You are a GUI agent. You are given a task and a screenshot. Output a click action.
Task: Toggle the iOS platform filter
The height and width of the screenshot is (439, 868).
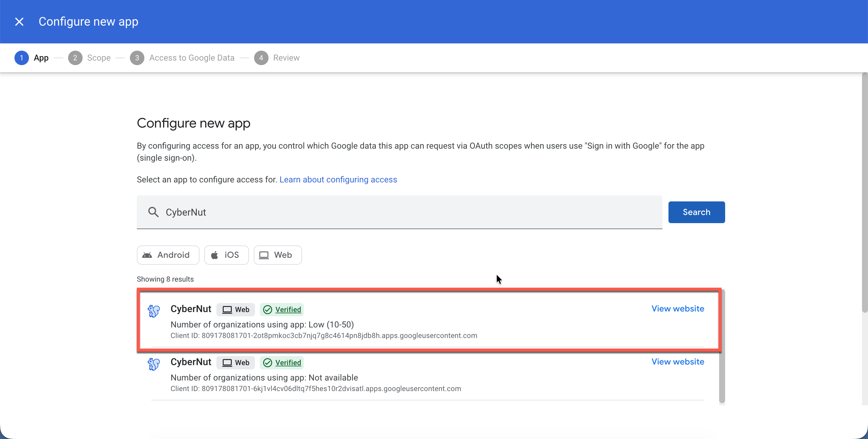pos(226,255)
